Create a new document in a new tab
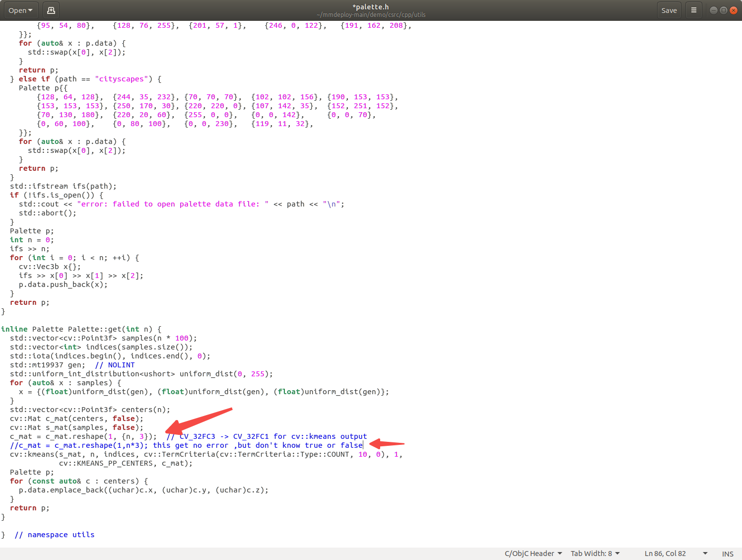This screenshot has height=560, width=742. click(51, 10)
